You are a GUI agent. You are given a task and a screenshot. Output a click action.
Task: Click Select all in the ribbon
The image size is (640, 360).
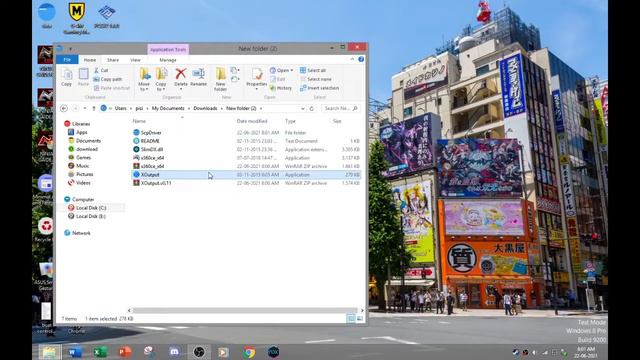pyautogui.click(x=313, y=70)
